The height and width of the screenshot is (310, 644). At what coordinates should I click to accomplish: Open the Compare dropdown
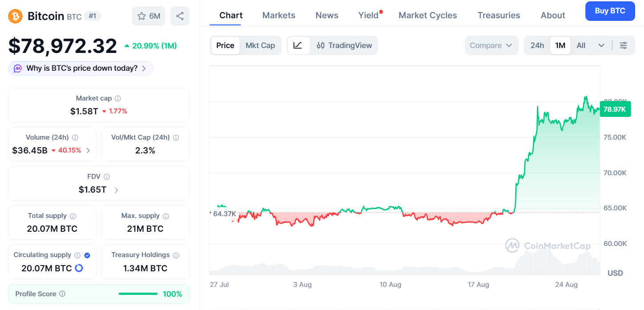coord(491,45)
